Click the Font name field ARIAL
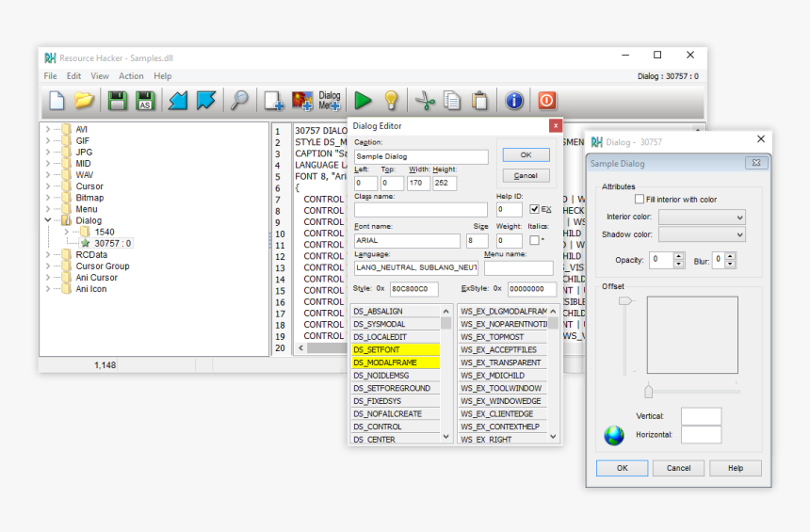 tap(407, 240)
